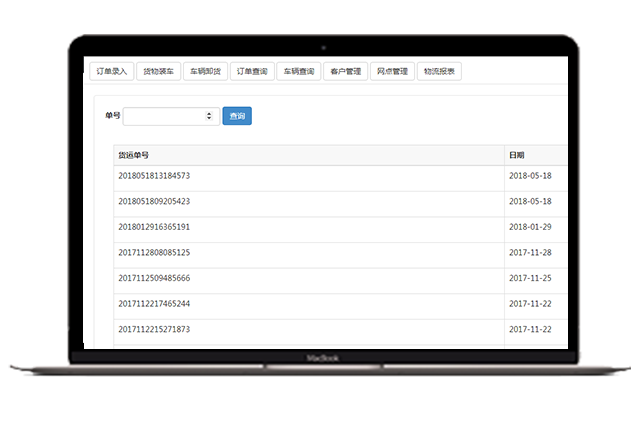640x425 pixels.
Task: Select order row 2018051813184573
Action: [154, 176]
